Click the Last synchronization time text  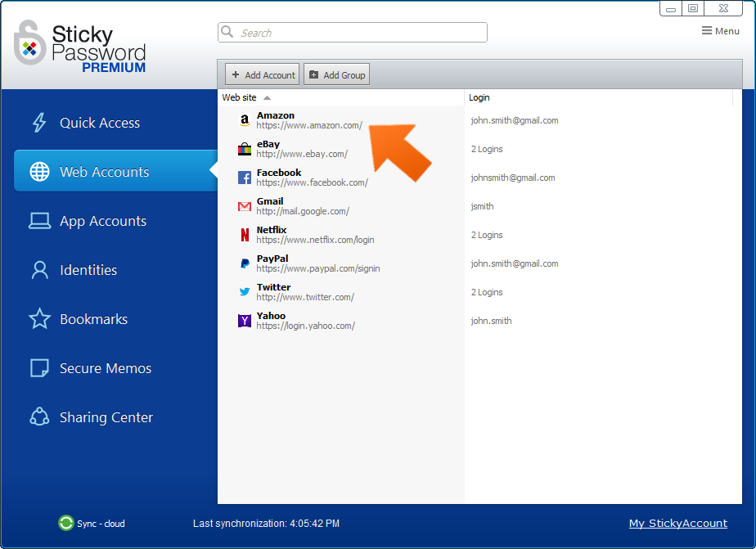[266, 524]
